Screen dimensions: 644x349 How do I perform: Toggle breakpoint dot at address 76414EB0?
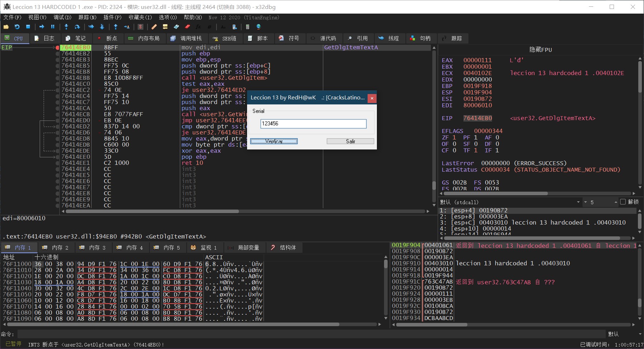tap(57, 48)
